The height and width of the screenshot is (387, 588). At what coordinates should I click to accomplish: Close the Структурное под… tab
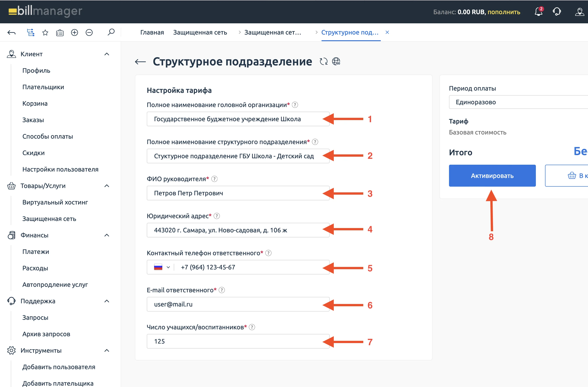[387, 32]
